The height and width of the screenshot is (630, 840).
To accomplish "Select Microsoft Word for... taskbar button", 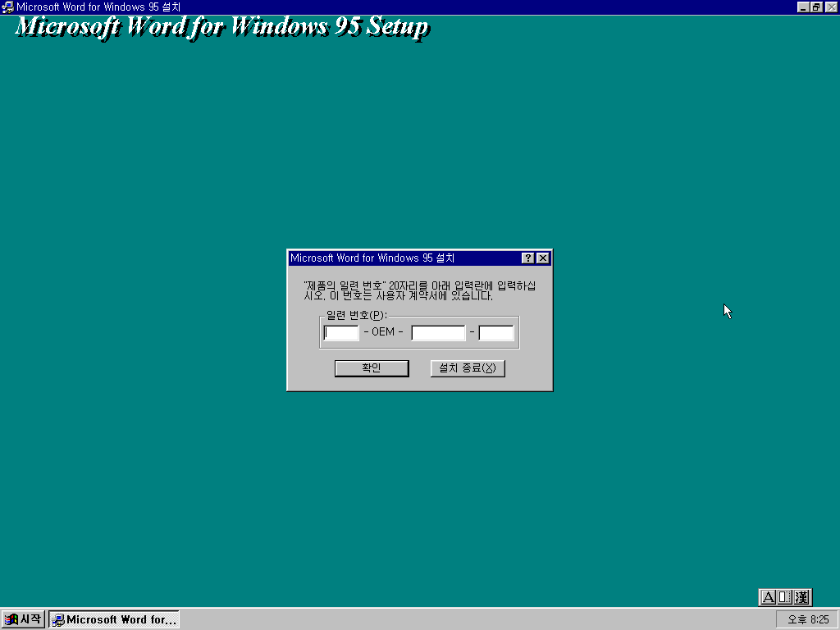I will pyautogui.click(x=114, y=619).
